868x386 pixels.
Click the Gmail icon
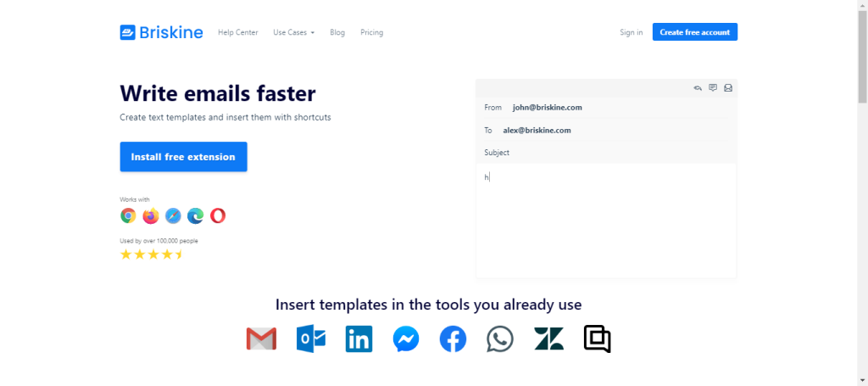(x=261, y=339)
